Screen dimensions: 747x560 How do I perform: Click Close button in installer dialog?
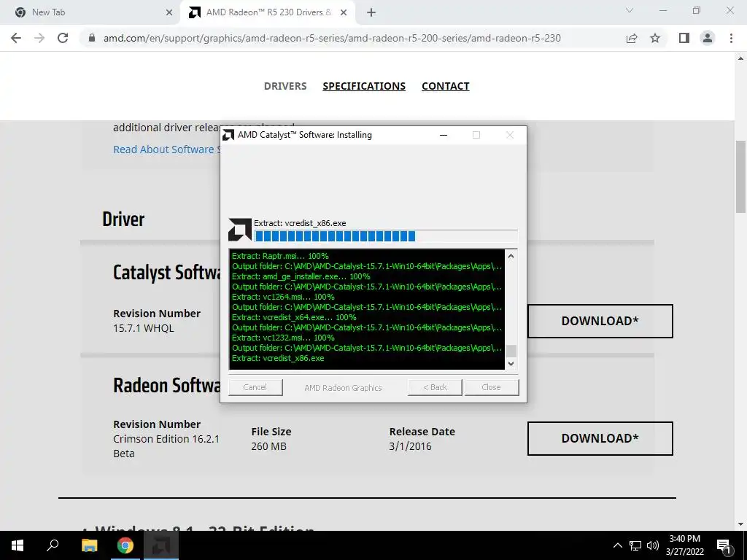click(491, 387)
